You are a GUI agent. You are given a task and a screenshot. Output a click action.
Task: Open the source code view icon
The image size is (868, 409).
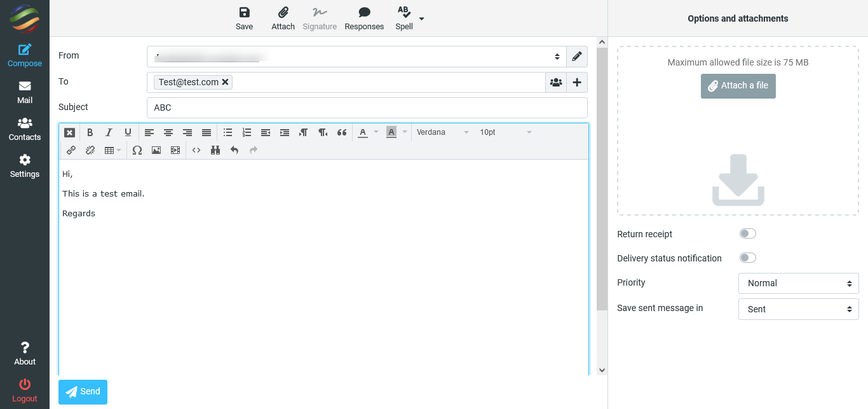pos(196,150)
